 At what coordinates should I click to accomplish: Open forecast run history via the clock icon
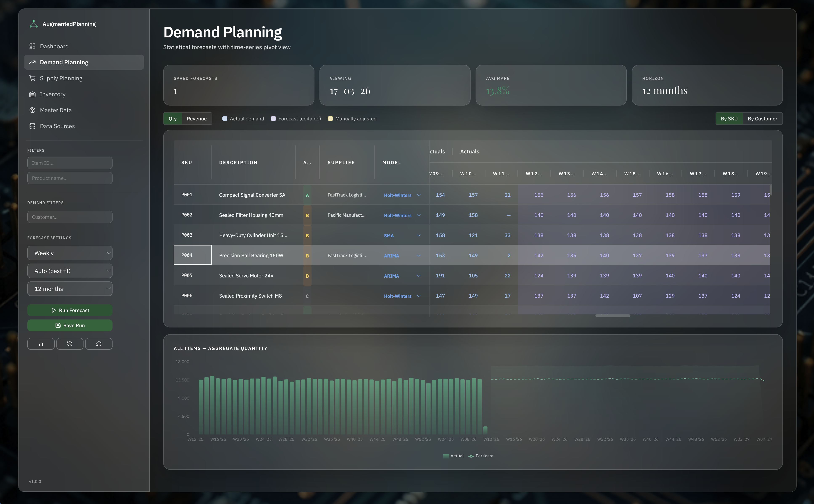pos(70,344)
